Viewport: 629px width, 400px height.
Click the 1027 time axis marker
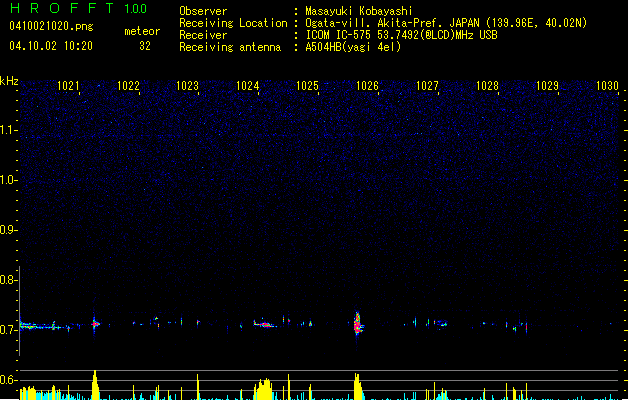tap(427, 85)
